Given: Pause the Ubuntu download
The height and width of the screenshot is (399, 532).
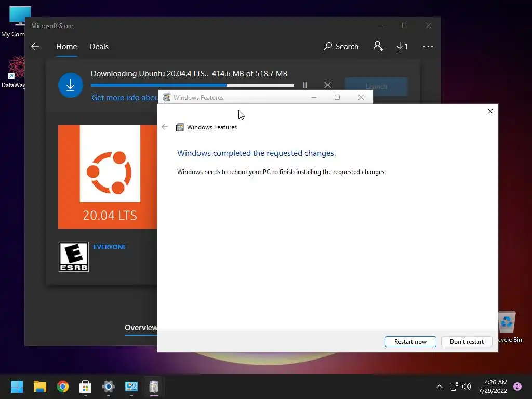Looking at the screenshot, I should coord(305,85).
